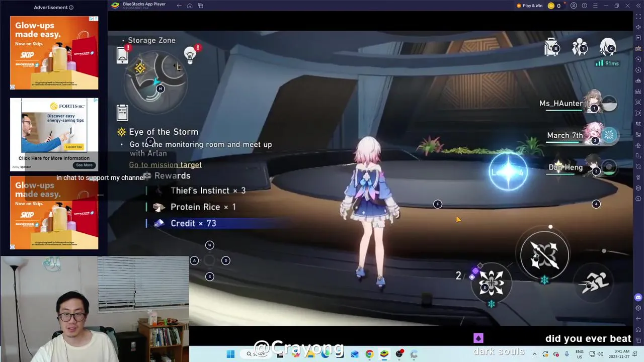
Task: Click the Storage Zone location label
Action: [151, 40]
